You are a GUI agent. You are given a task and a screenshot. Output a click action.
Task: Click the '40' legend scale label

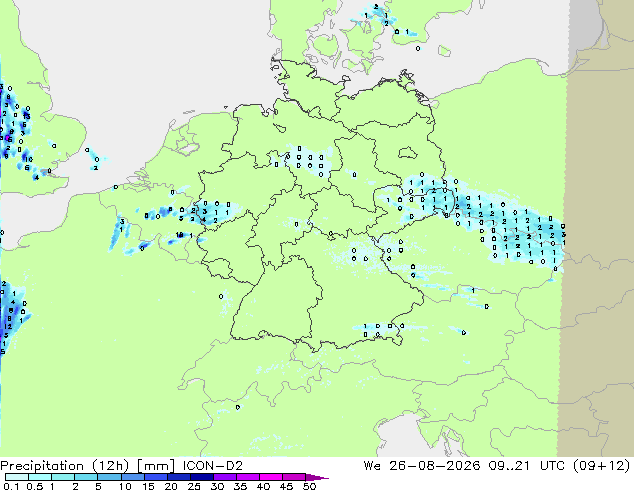[263, 486]
